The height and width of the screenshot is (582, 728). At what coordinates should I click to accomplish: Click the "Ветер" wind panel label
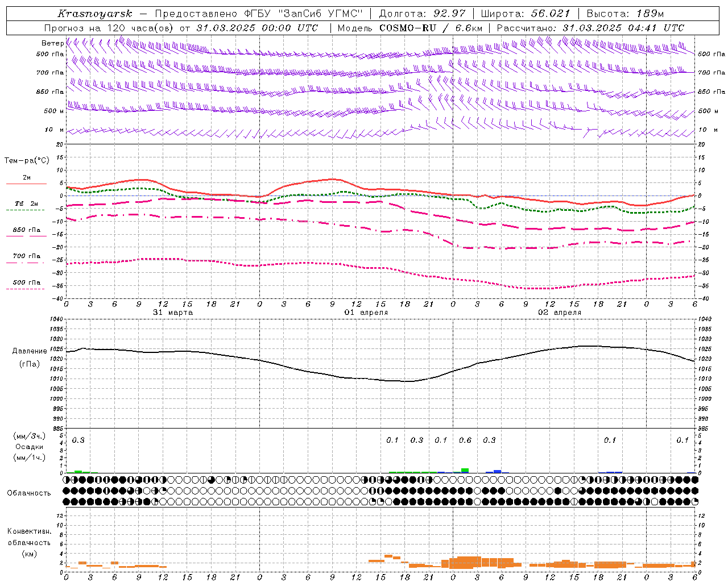(x=52, y=43)
